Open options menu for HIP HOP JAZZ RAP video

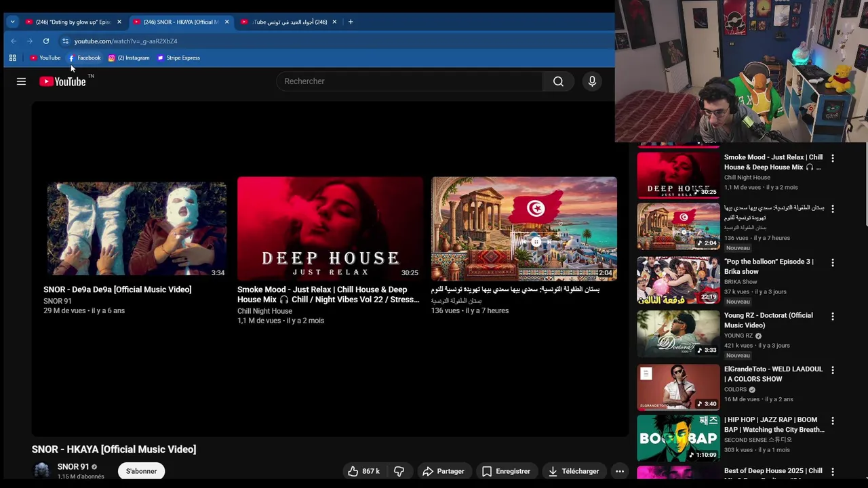point(833,421)
